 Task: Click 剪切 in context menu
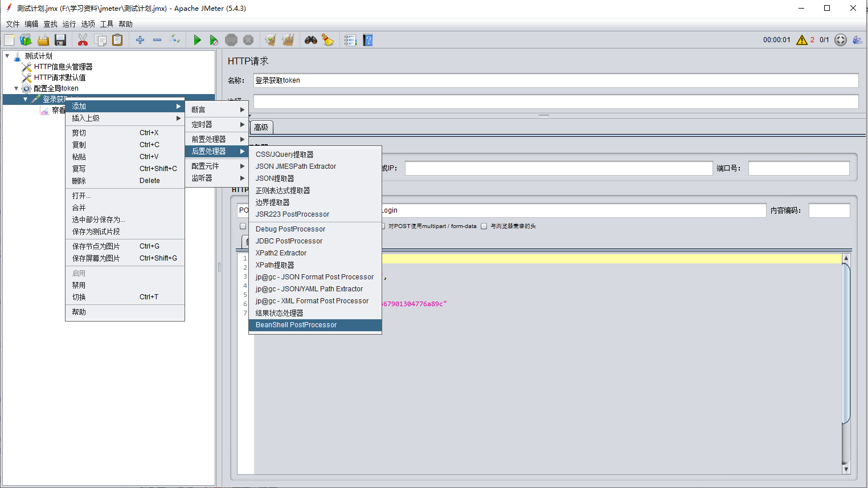tap(125, 133)
